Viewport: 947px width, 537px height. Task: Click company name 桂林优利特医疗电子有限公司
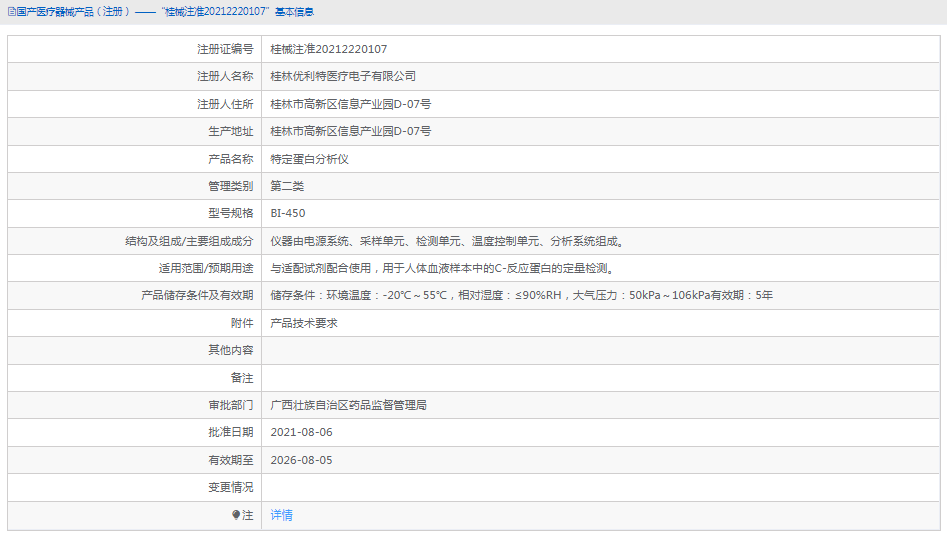[343, 76]
